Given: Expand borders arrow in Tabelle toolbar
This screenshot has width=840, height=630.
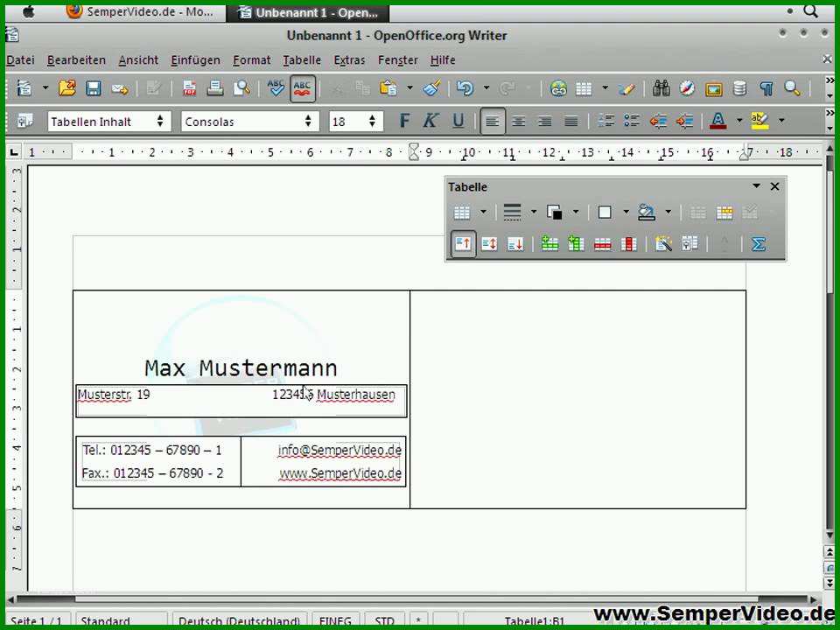Looking at the screenshot, I should tap(626, 212).
